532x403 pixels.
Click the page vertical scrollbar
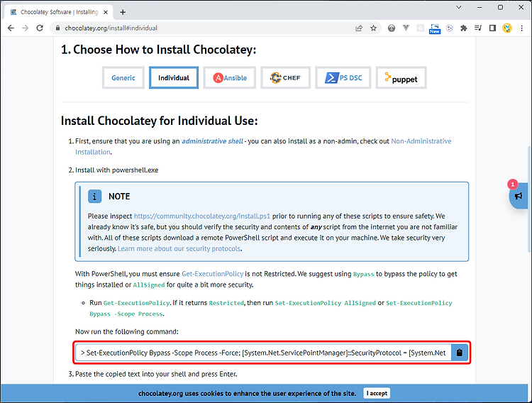529,199
